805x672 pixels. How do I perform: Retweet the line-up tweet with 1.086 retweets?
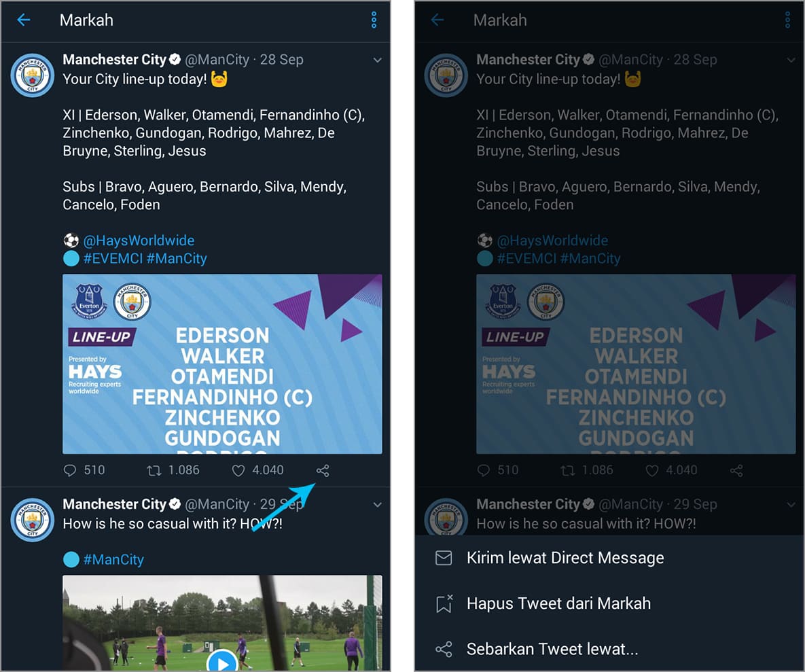(x=154, y=470)
